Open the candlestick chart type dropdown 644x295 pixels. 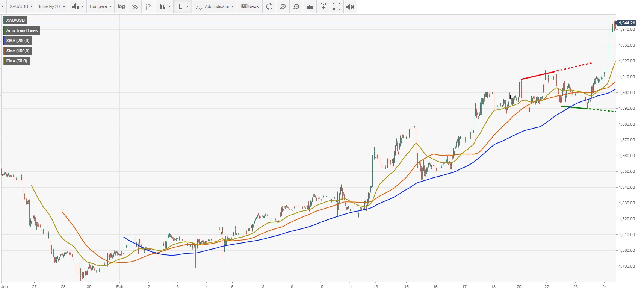[77, 6]
